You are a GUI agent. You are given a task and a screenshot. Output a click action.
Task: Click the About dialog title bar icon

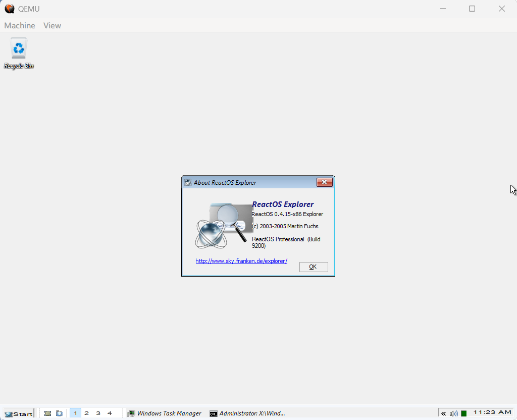click(x=188, y=183)
